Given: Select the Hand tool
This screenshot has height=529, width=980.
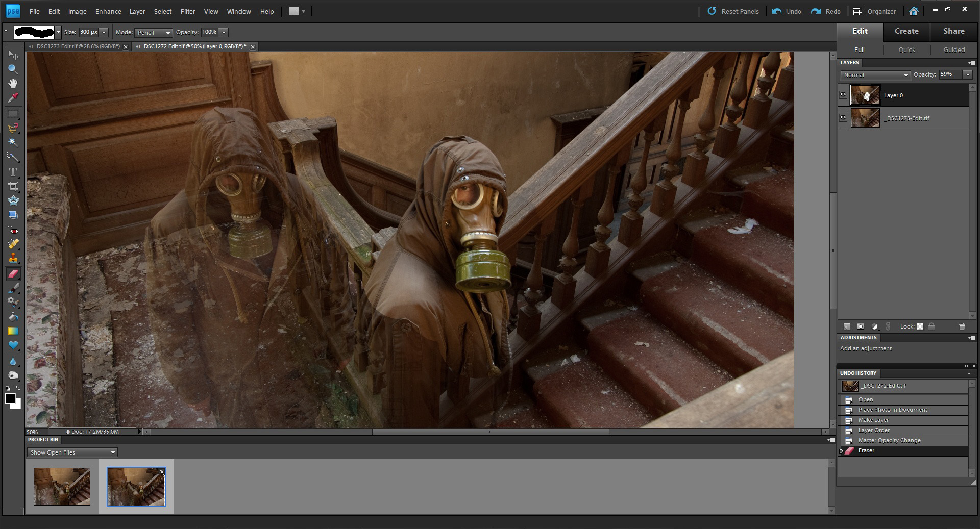Looking at the screenshot, I should (13, 83).
